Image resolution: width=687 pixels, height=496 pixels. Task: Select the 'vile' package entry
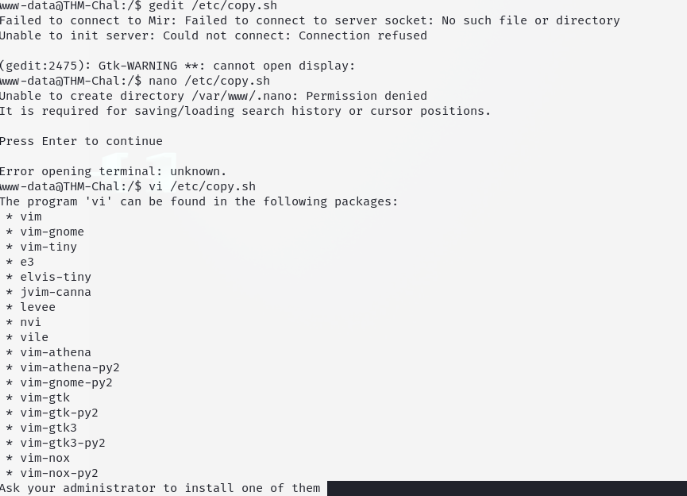click(34, 337)
